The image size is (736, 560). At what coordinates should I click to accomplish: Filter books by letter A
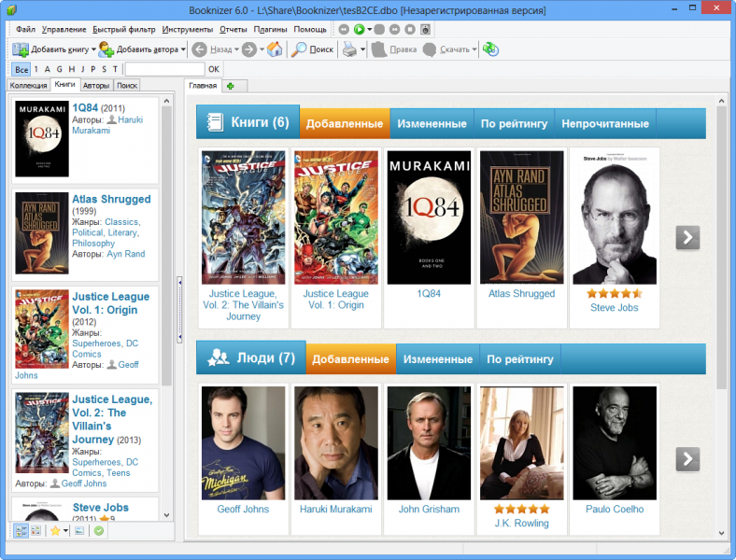point(48,69)
